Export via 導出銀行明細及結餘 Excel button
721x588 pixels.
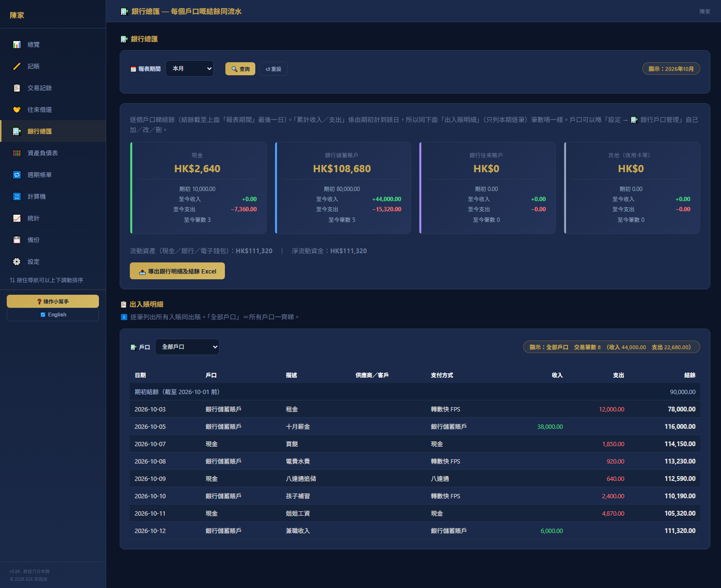coord(177,271)
